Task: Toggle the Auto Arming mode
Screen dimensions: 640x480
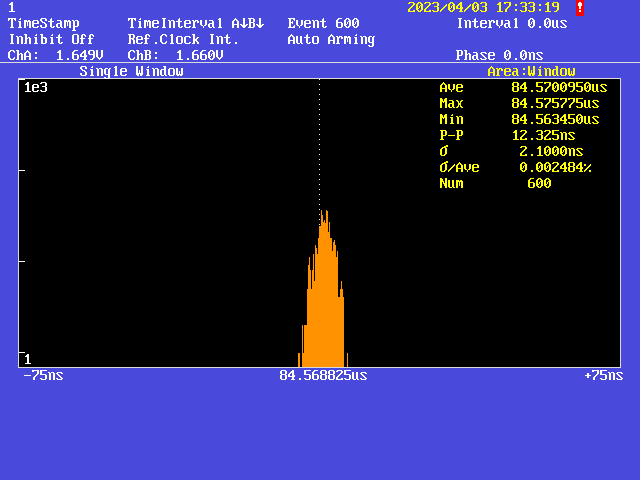Action: 331,39
